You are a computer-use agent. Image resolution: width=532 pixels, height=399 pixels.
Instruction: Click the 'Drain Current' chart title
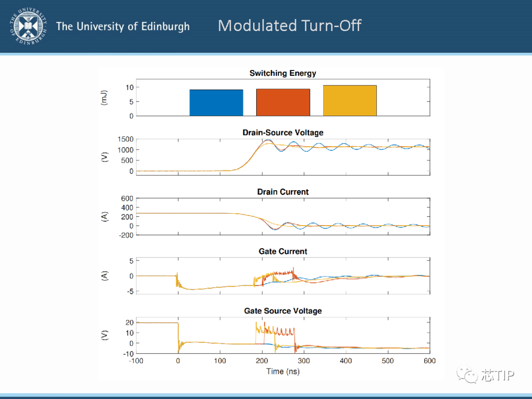click(283, 192)
